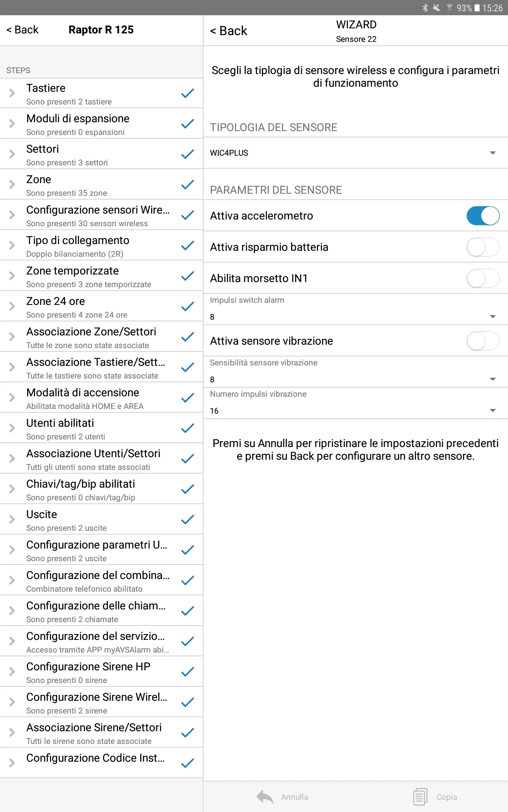The width and height of the screenshot is (508, 812).
Task: Tap the Annulla undo arrow icon
Action: pos(265,796)
